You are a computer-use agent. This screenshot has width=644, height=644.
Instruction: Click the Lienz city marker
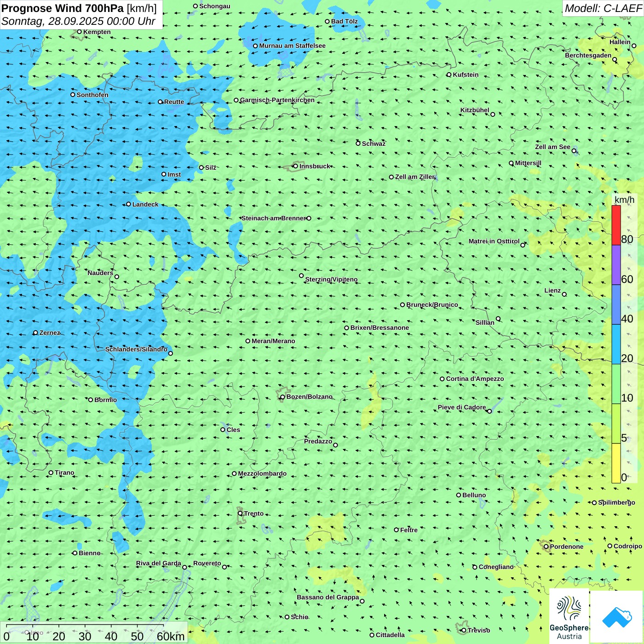click(564, 294)
